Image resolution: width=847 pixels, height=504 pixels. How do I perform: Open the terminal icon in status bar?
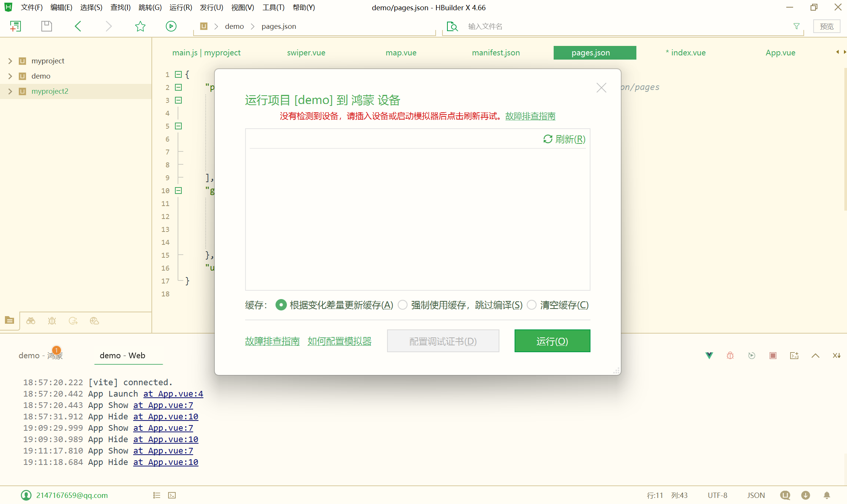(172, 495)
